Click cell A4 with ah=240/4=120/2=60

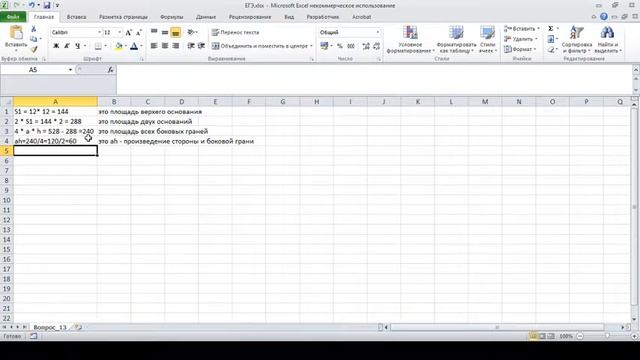[x=55, y=141]
